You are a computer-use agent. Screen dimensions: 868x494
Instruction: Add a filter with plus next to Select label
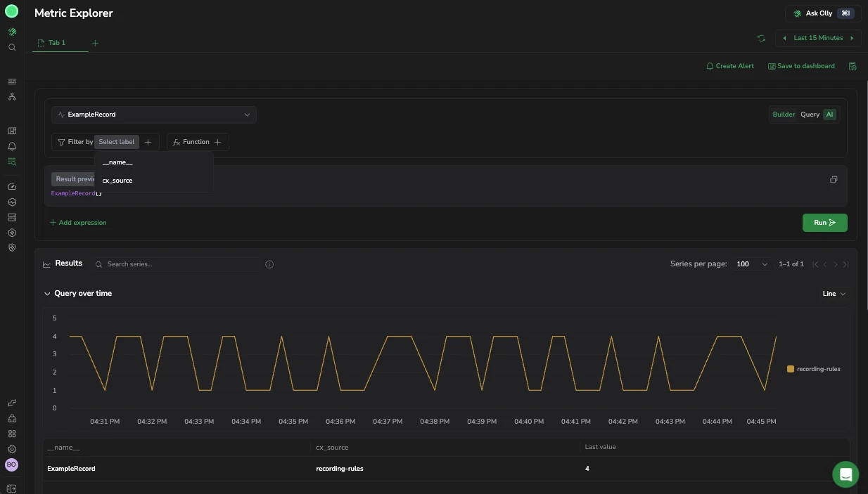(x=148, y=142)
